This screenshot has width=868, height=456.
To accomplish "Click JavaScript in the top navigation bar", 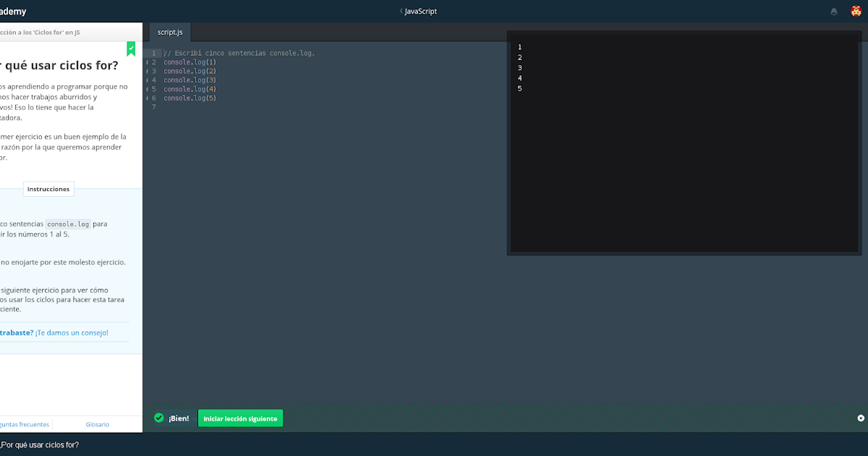I will 420,11.
